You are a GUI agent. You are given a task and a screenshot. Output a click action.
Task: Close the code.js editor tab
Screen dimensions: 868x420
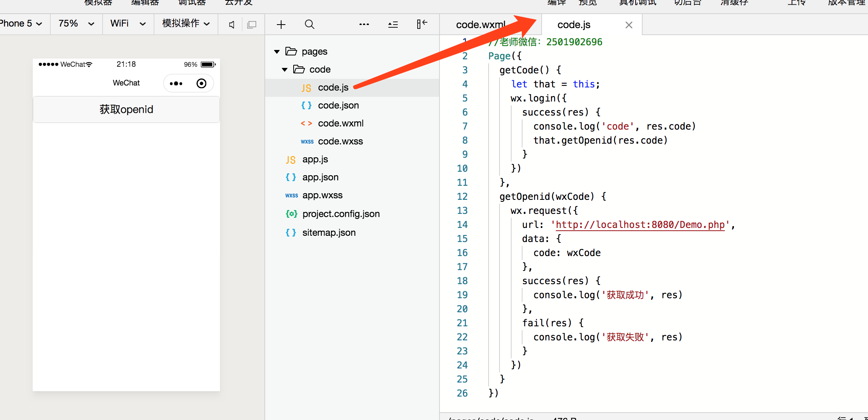tap(629, 25)
